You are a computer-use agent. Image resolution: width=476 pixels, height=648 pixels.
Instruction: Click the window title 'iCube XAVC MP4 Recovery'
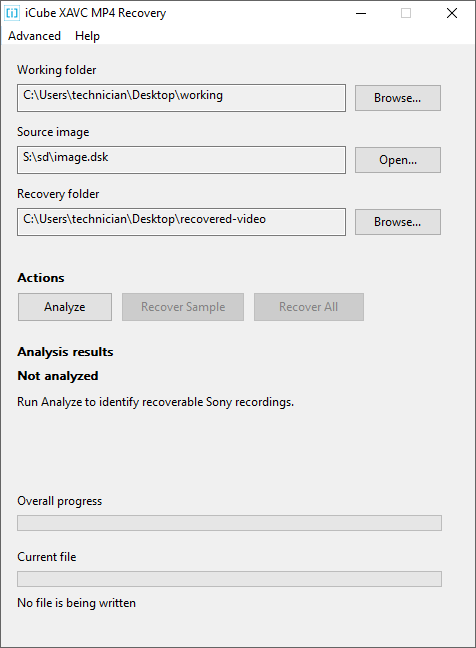[95, 13]
